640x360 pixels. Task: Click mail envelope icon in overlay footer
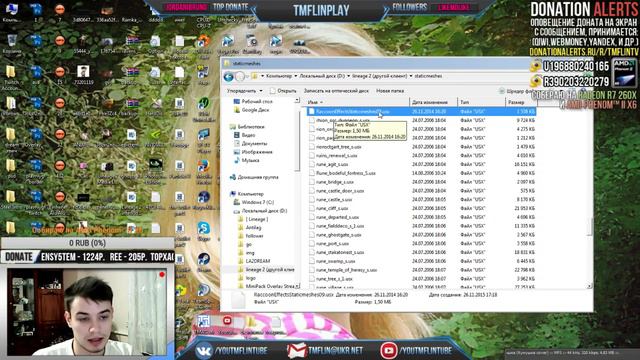(x=297, y=350)
